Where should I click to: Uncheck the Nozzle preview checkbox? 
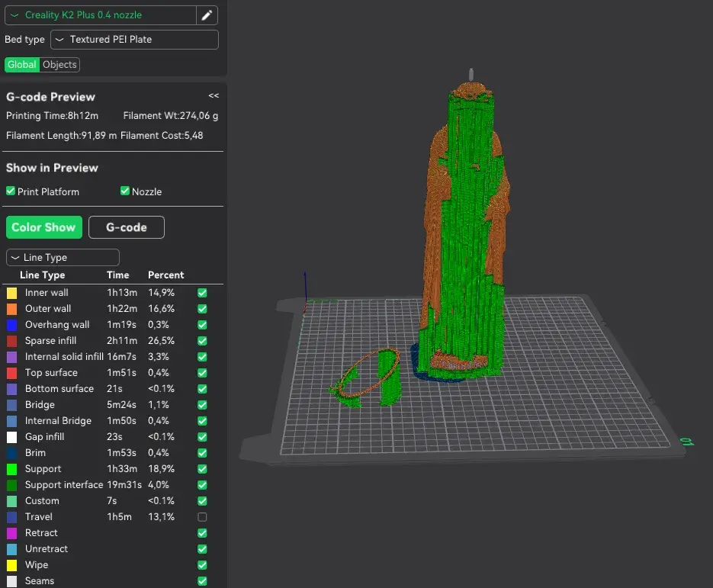tap(125, 191)
